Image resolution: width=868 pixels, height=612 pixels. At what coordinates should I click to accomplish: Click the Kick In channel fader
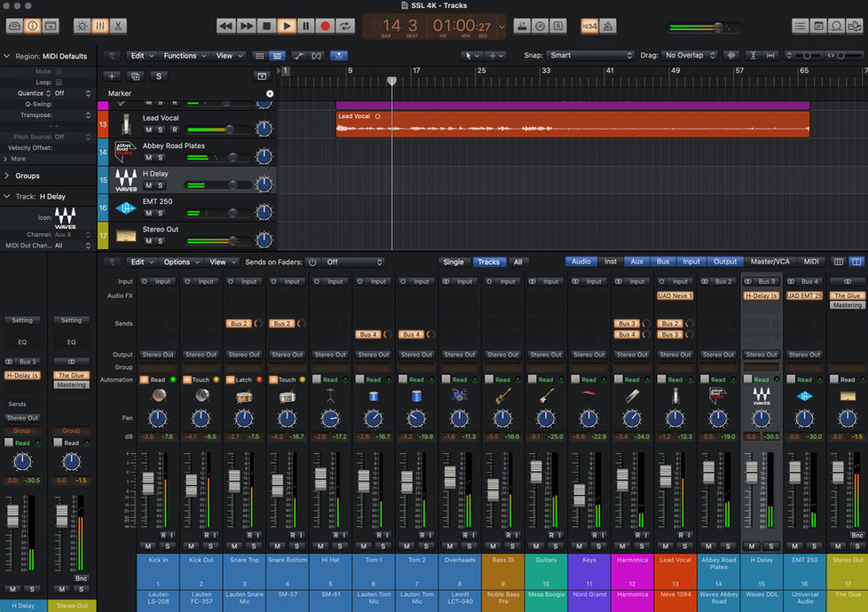[148, 483]
